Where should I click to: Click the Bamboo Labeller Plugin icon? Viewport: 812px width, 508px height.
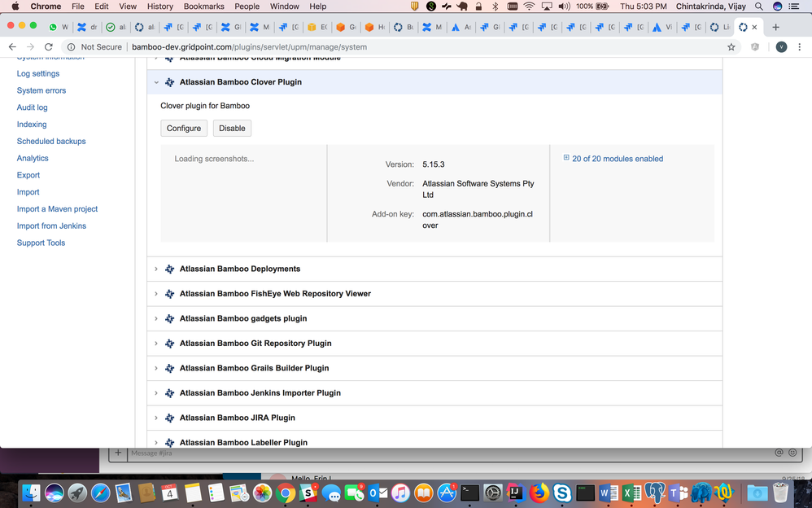tap(169, 443)
